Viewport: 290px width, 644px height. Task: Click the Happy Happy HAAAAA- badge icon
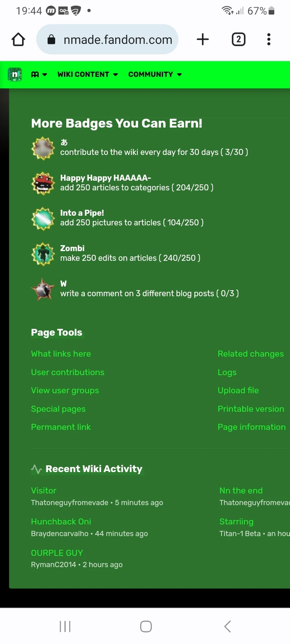tap(43, 183)
